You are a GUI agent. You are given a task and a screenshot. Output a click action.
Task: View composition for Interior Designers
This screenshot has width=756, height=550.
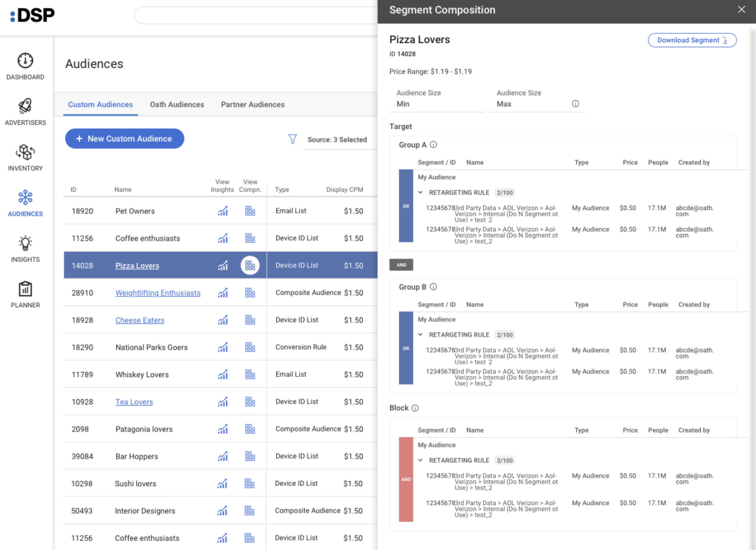click(249, 511)
